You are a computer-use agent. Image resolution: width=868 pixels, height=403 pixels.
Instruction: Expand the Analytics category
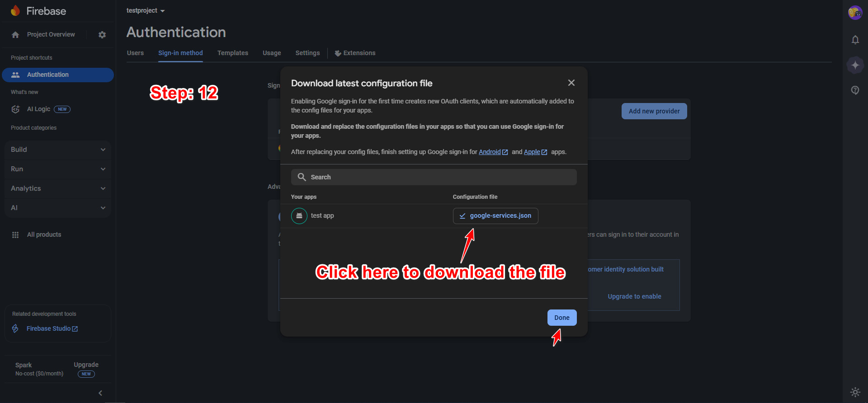pos(58,188)
